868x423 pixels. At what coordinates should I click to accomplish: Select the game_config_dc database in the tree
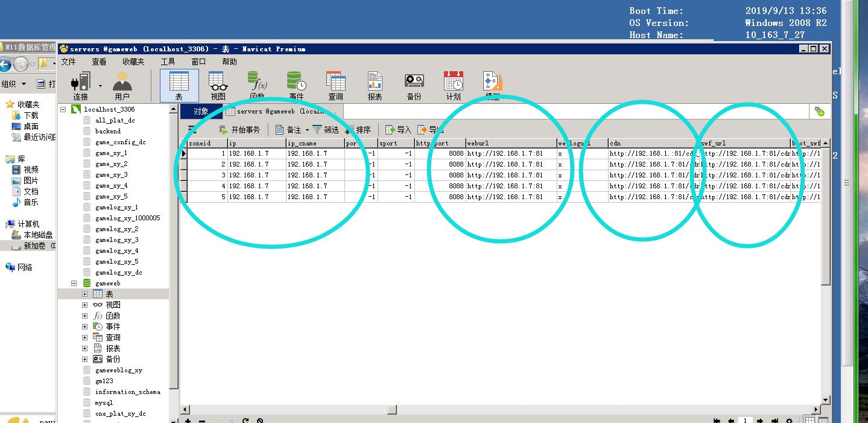pyautogui.click(x=120, y=142)
